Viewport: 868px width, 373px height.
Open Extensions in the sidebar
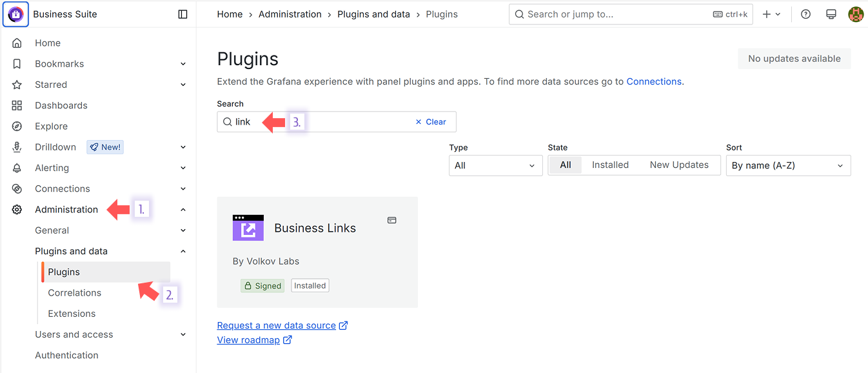72,314
